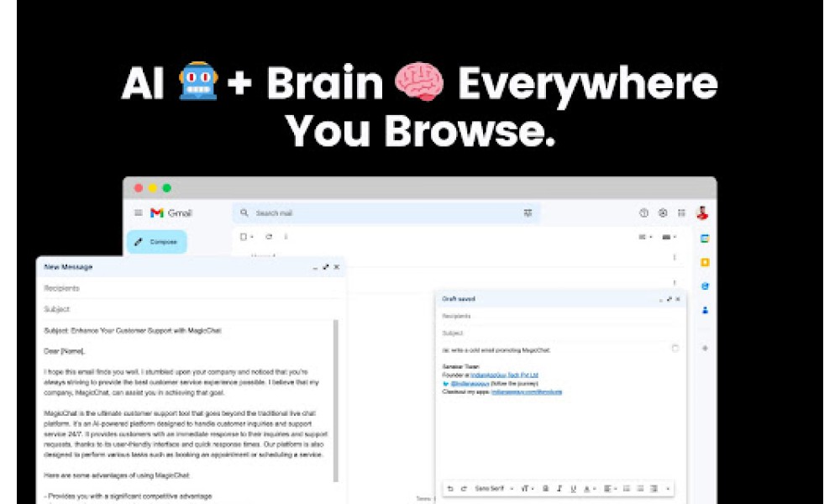Click Recipients field in New Message window
Screen dimensions: 840x504
click(192, 288)
